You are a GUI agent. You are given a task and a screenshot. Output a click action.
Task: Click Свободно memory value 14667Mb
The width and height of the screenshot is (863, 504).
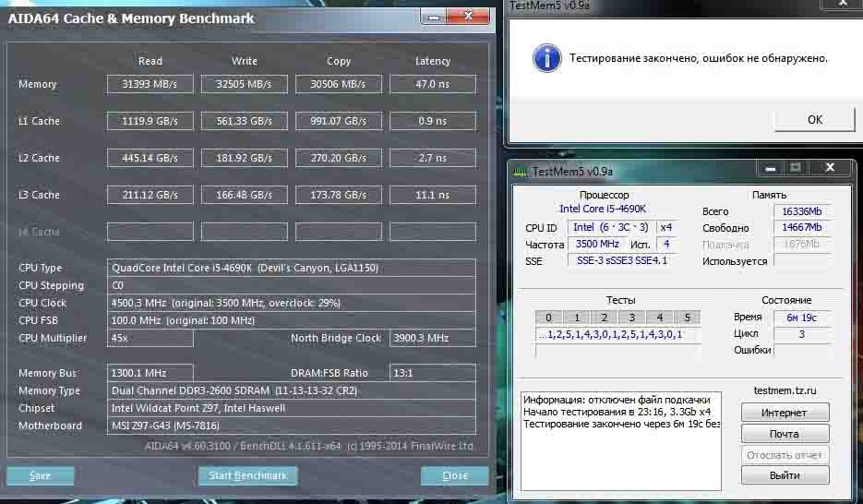pyautogui.click(x=802, y=227)
